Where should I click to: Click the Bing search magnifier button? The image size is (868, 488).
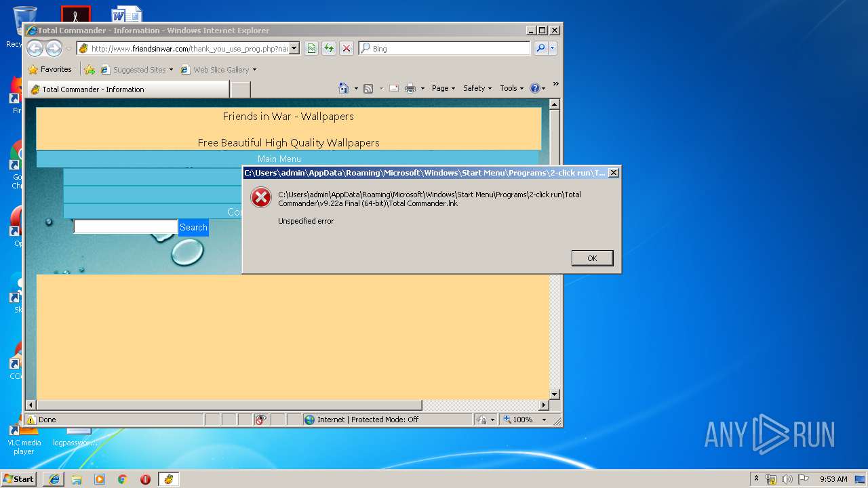click(540, 48)
